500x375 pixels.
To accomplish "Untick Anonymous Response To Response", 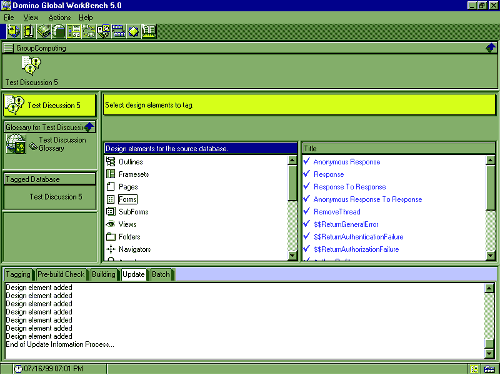I will (307, 199).
